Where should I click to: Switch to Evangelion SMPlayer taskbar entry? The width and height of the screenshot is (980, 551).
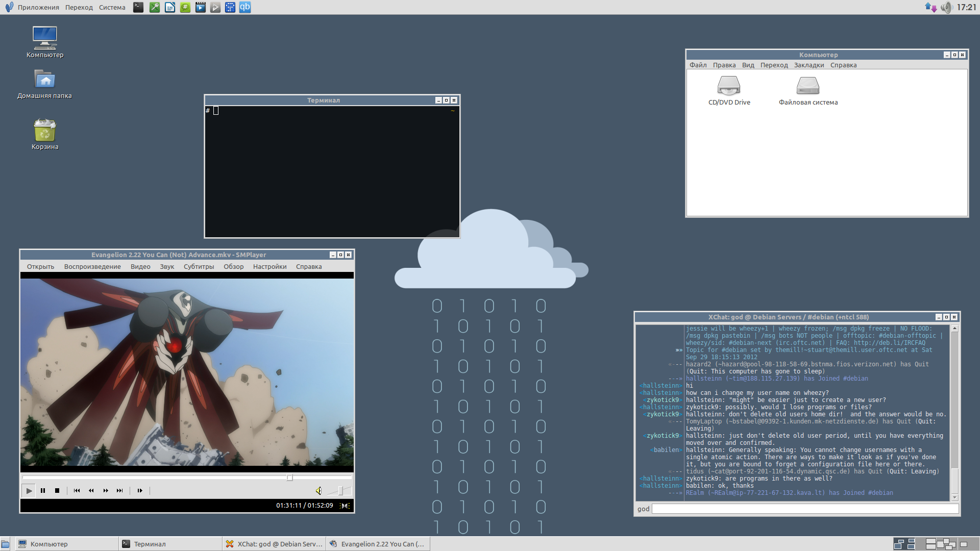378,544
